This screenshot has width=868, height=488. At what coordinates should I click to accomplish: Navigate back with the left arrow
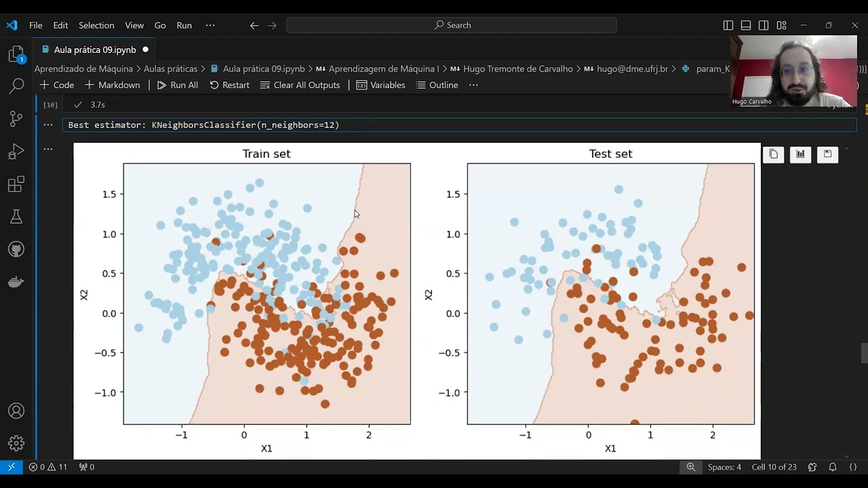(254, 25)
